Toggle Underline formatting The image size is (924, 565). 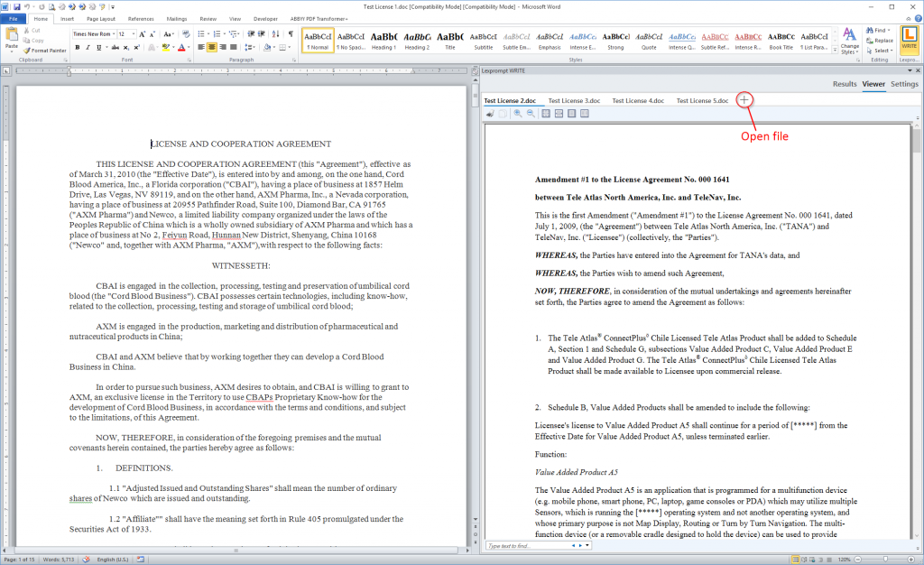[x=98, y=47]
